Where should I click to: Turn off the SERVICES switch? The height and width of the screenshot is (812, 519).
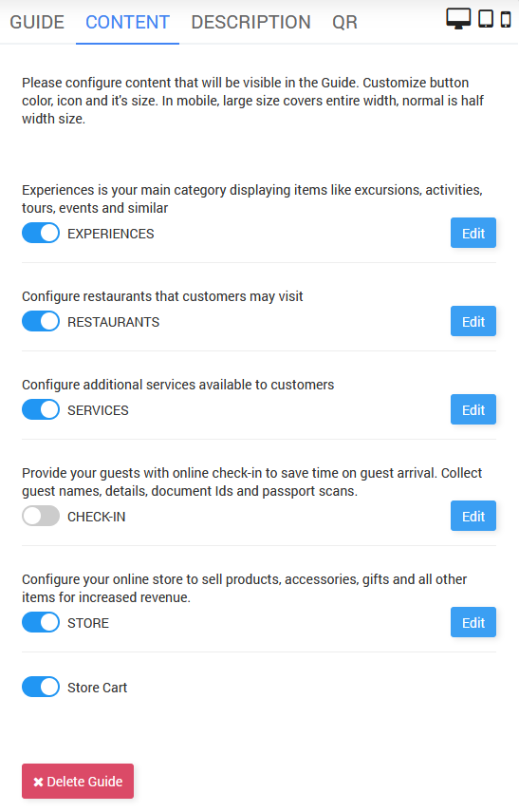[41, 409]
